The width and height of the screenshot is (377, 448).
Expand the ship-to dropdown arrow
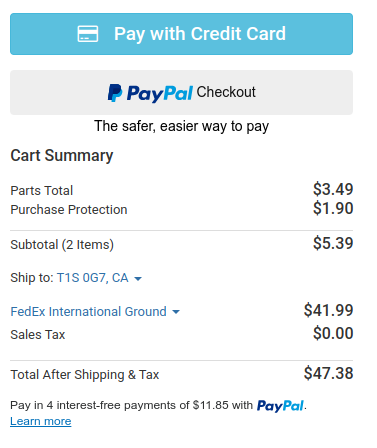tap(138, 279)
